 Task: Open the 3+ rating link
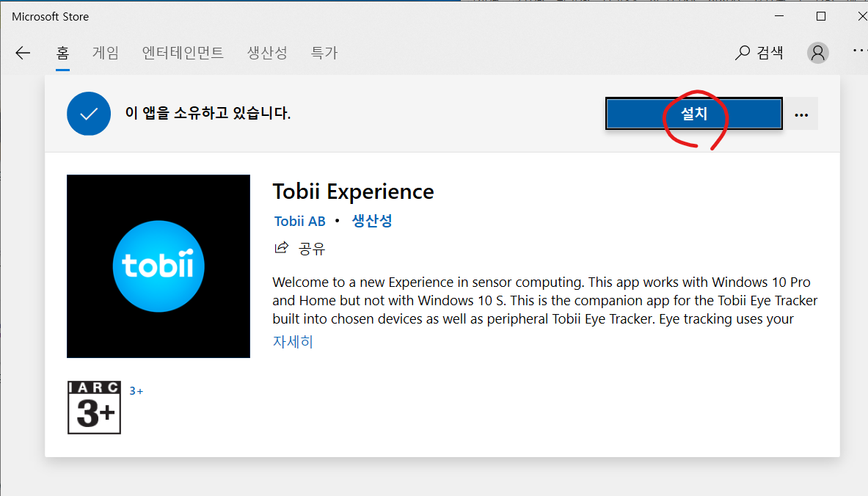(136, 391)
